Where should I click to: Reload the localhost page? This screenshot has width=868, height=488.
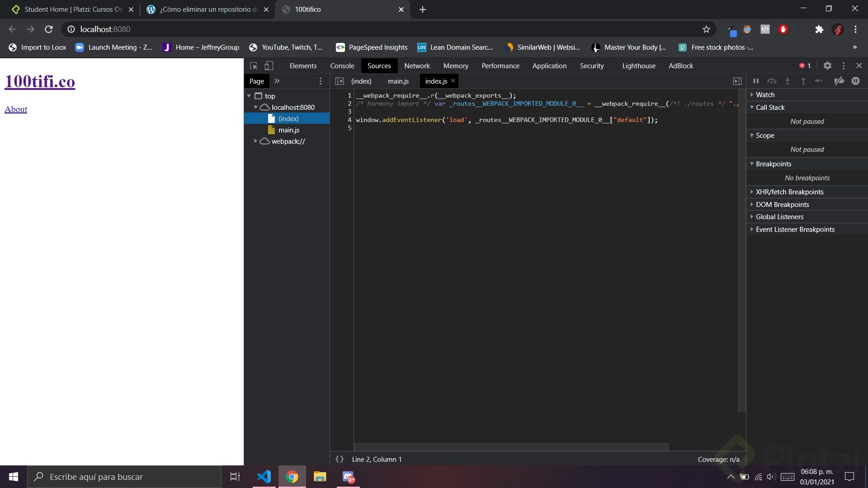(49, 29)
